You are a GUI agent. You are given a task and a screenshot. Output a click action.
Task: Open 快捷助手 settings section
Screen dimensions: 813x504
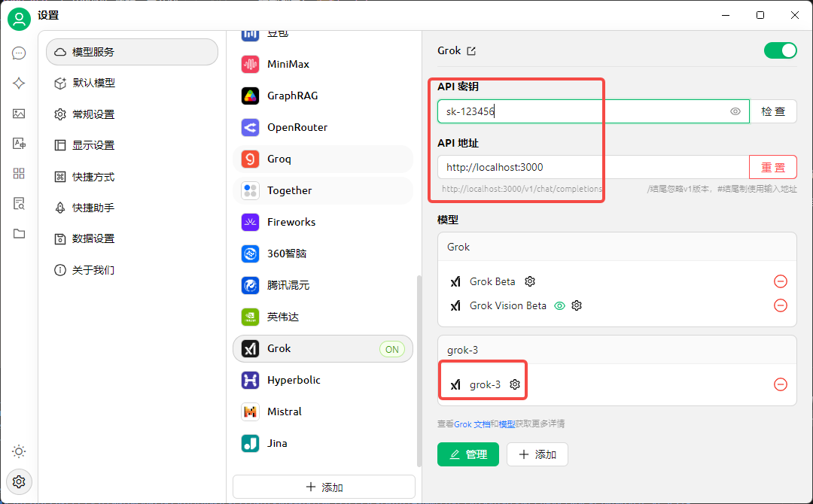132,208
